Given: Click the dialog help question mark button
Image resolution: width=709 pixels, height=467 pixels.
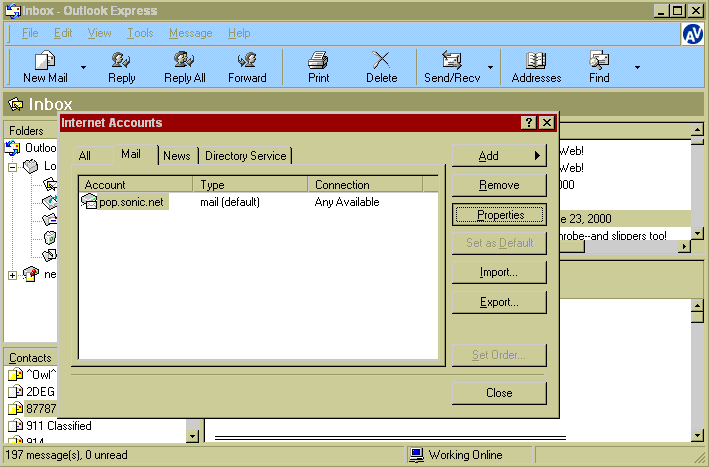Looking at the screenshot, I should click(529, 123).
